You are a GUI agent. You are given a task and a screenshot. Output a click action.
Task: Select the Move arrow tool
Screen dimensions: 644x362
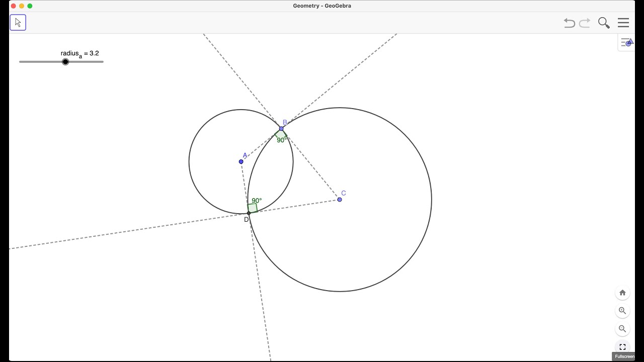(x=18, y=23)
